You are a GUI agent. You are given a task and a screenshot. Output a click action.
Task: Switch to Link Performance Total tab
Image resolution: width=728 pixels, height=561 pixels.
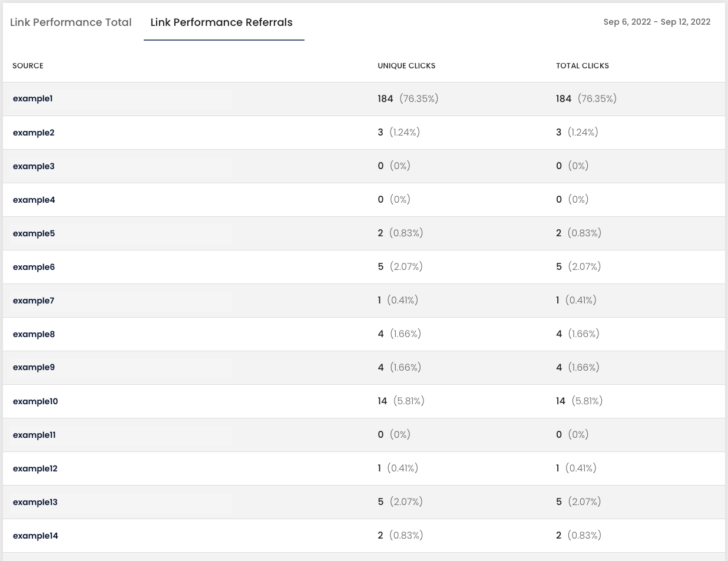71,22
